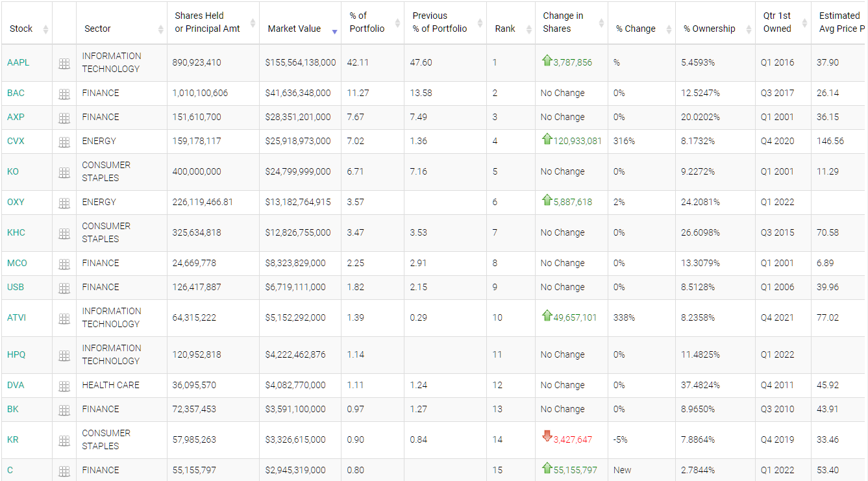Open the C stock link
The image size is (868, 481).
tap(10, 470)
